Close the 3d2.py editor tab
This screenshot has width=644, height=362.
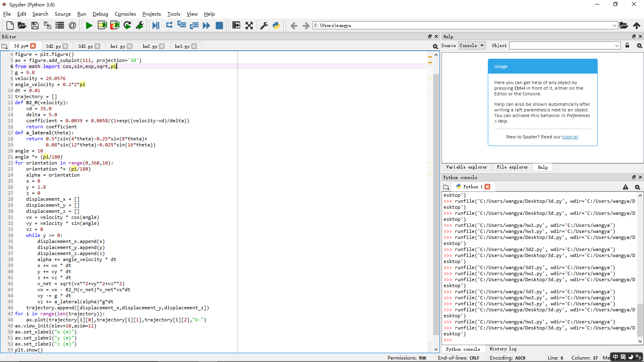[65, 46]
